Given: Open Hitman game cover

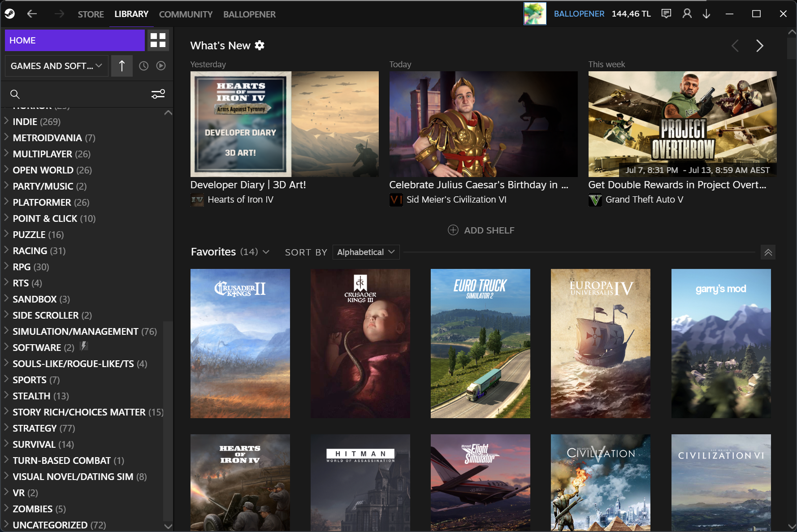Looking at the screenshot, I should coord(360,483).
